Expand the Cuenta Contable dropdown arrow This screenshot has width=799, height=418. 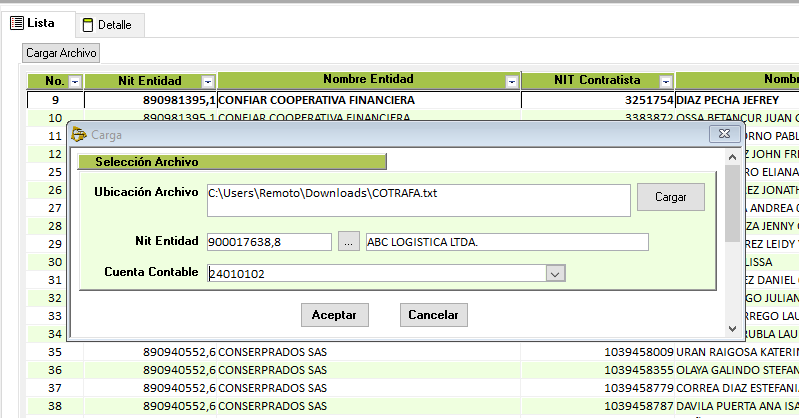point(555,274)
